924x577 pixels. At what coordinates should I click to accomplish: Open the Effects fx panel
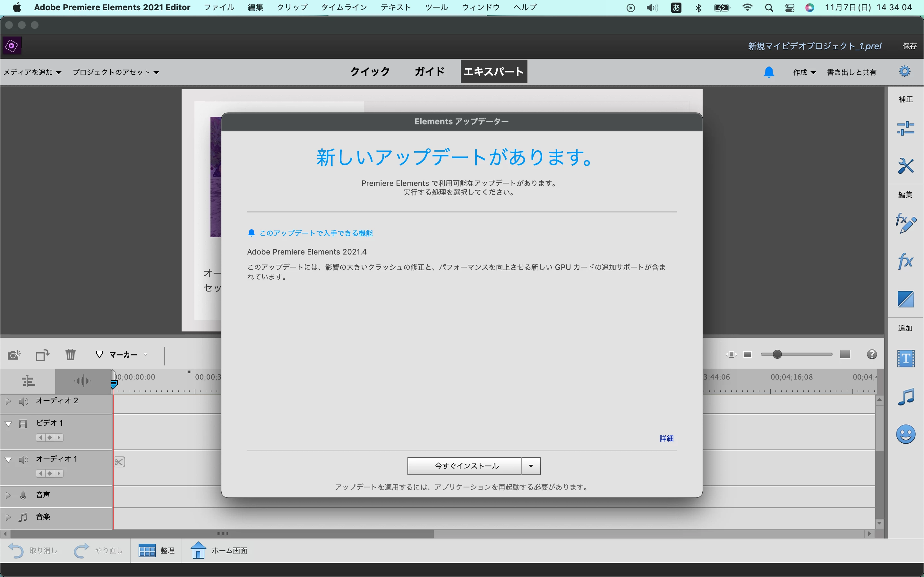point(905,261)
